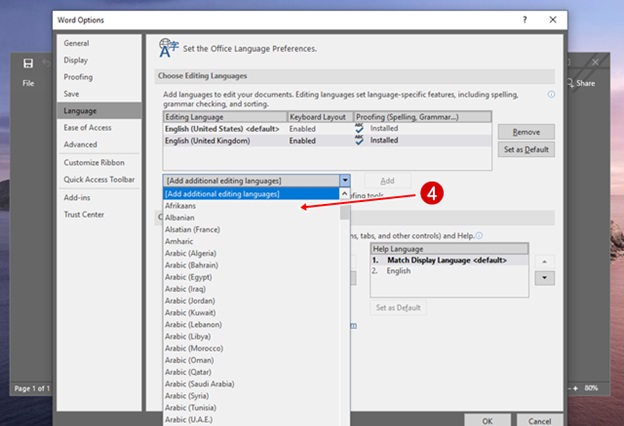624x426 pixels.
Task: Click the Save icon in the Word window
Action: tap(28, 63)
